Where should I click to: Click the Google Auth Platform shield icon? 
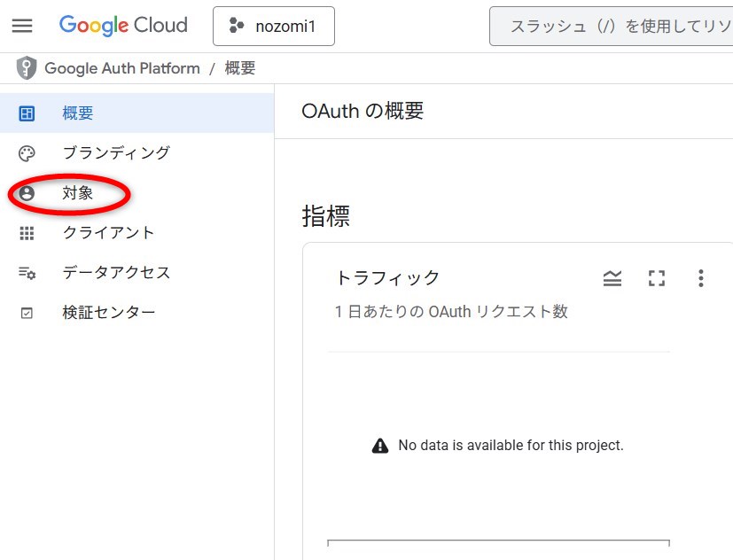point(27,68)
